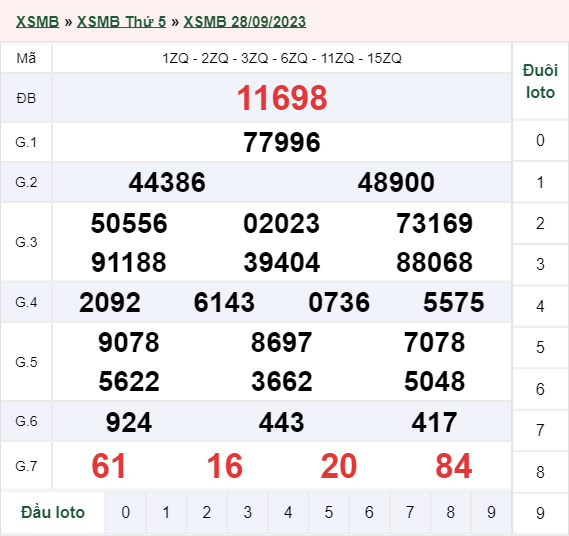Select head loto digit 6
The image size is (569, 536).
pyautogui.click(x=369, y=512)
